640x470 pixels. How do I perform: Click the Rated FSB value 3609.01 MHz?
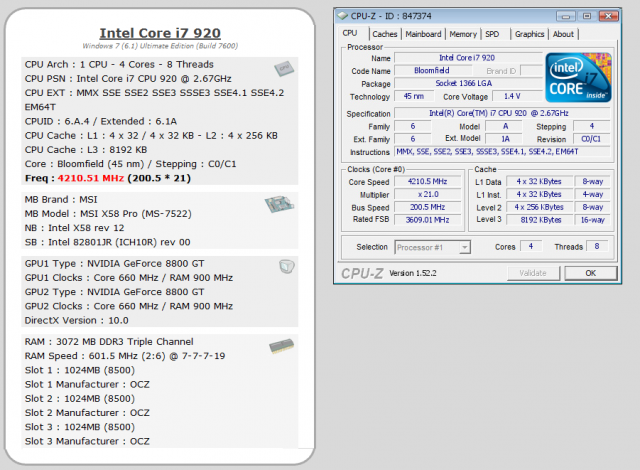[x=428, y=220]
